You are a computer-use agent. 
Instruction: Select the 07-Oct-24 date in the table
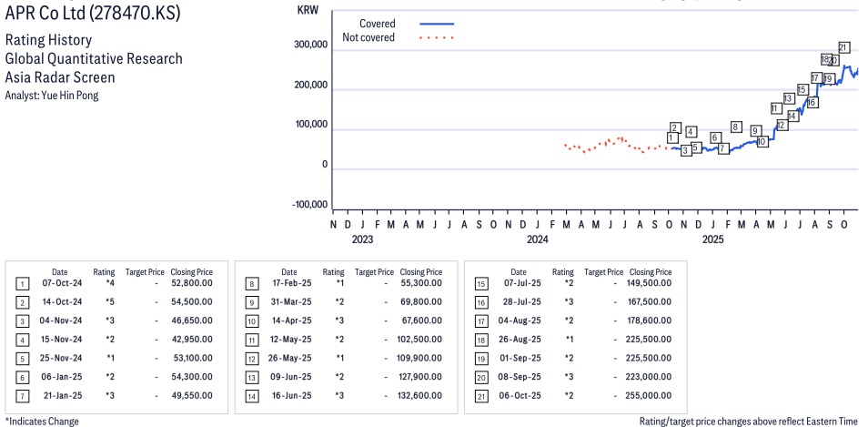(x=60, y=282)
